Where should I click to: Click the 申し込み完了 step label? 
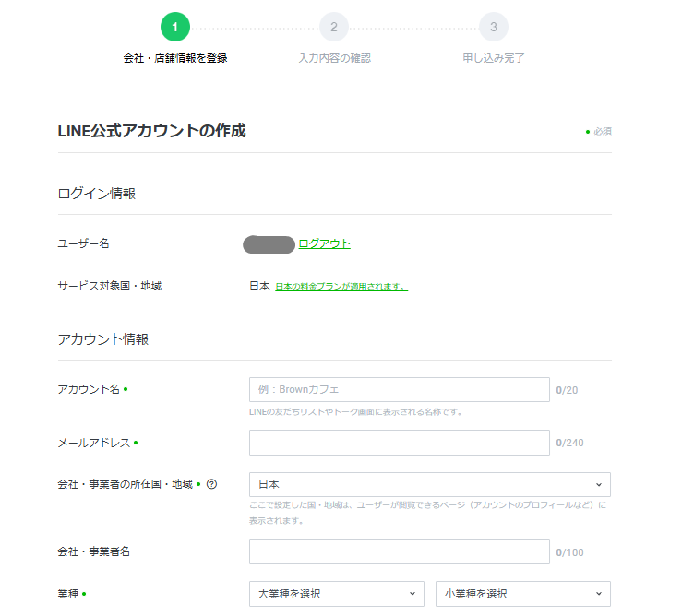(494, 58)
